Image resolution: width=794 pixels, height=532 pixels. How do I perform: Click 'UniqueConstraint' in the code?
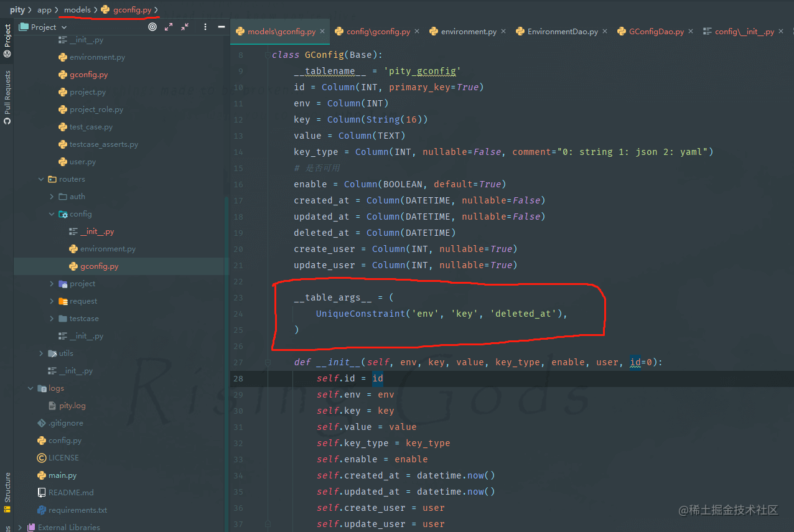tap(360, 314)
